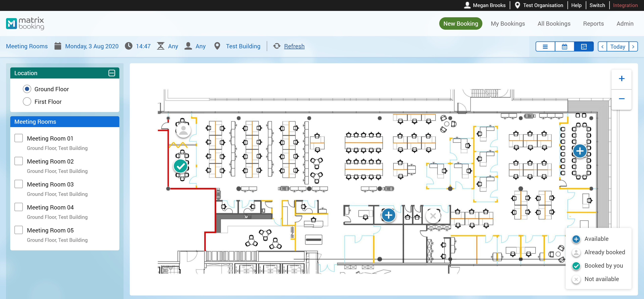This screenshot has width=644, height=299.
Task: Check the Meeting Room 01 checkbox
Action: pos(19,138)
